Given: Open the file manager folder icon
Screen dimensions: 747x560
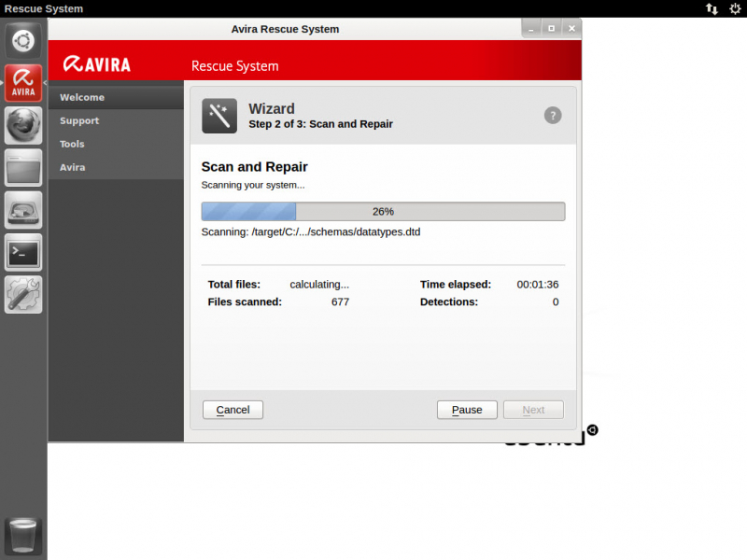Looking at the screenshot, I should point(23,168).
